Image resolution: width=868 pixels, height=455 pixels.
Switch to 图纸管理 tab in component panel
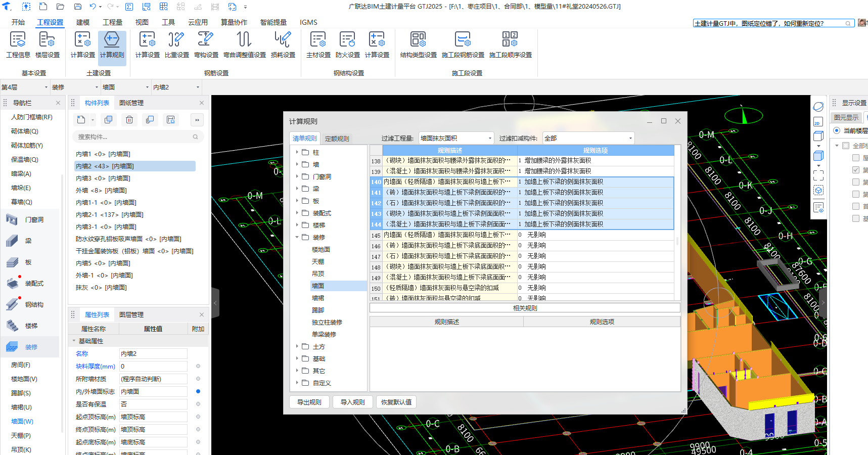coord(131,103)
